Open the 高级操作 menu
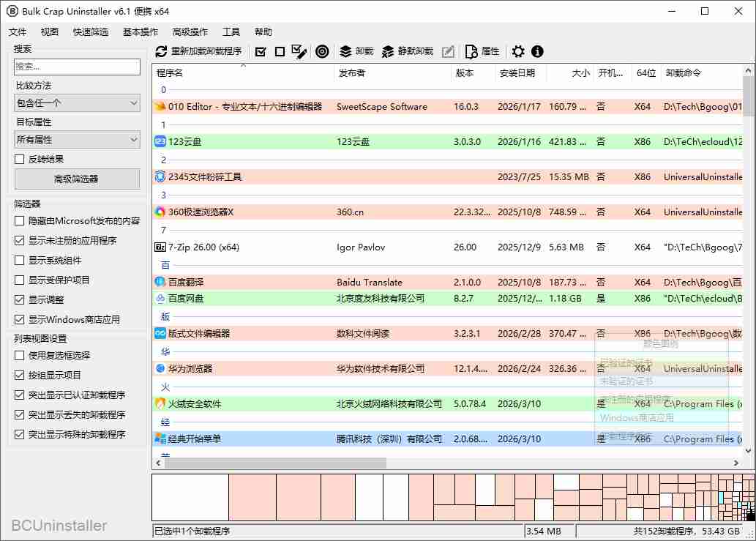 [x=190, y=31]
